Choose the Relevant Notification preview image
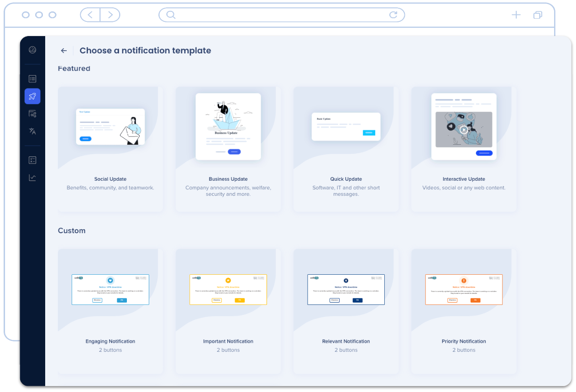Screen dimensions: 576x392 tap(346, 289)
